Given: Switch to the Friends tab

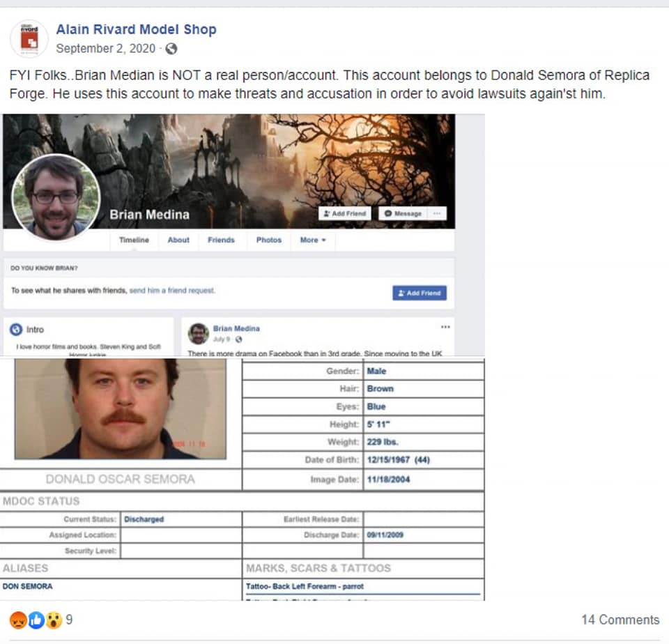Looking at the screenshot, I should tap(221, 240).
